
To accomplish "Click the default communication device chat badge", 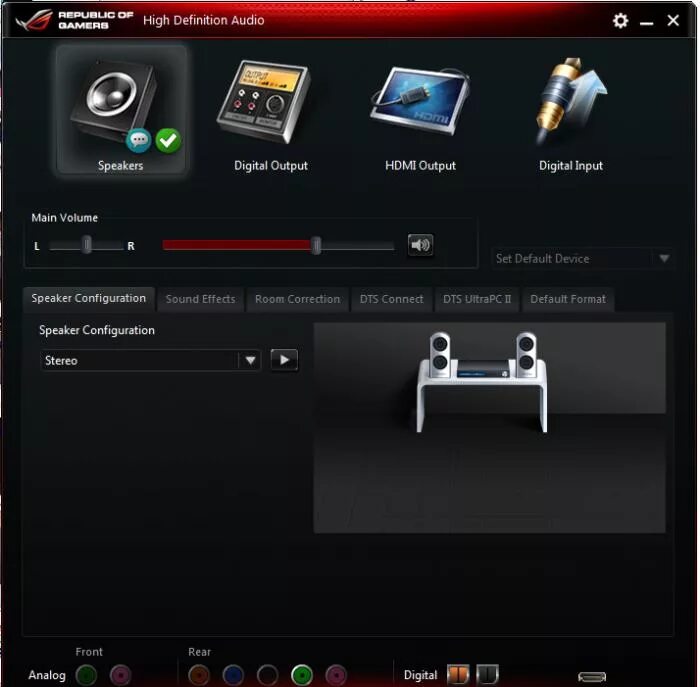I will [x=138, y=140].
